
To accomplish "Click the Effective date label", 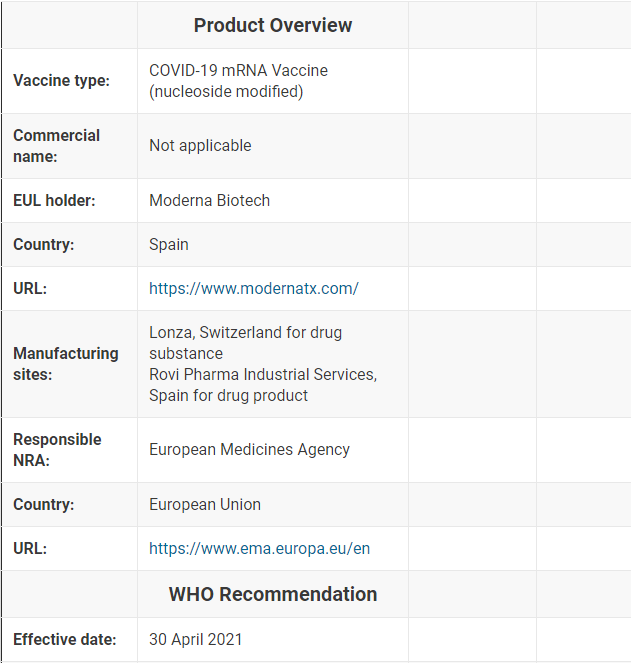I will coord(65,639).
